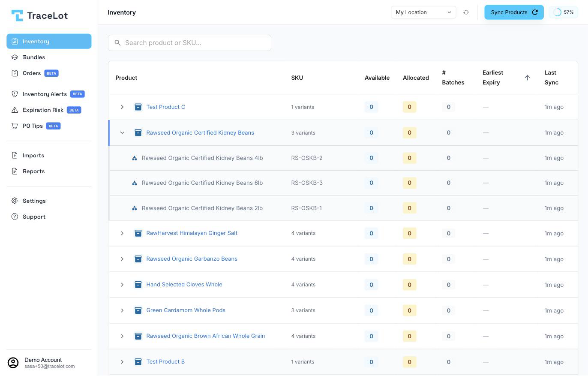Open the Rawseed Organic Certified Kidney Beans link
Screen dimensions: 588x376
[x=200, y=132]
